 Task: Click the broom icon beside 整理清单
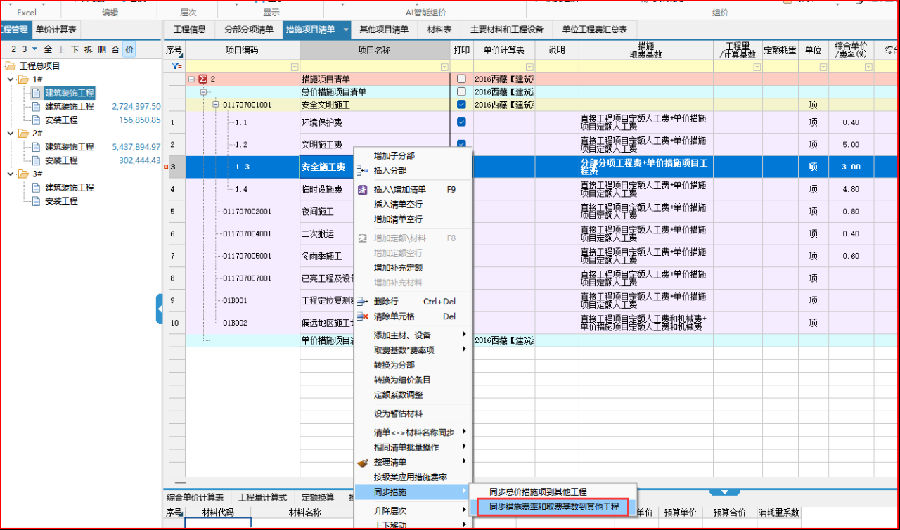(x=363, y=464)
